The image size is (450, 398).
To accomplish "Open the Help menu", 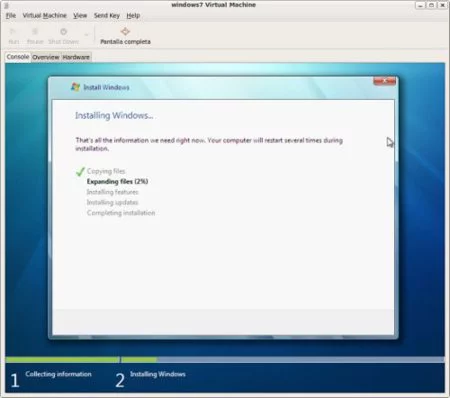I will point(133,15).
